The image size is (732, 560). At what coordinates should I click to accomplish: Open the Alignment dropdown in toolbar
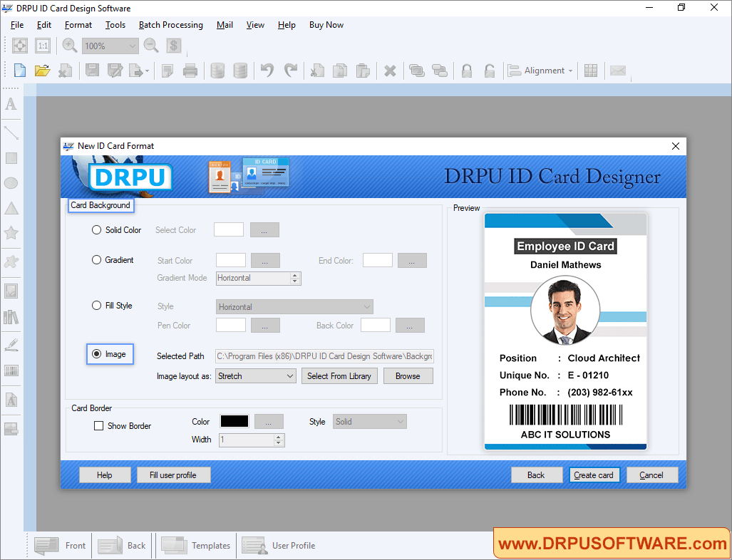coord(540,71)
